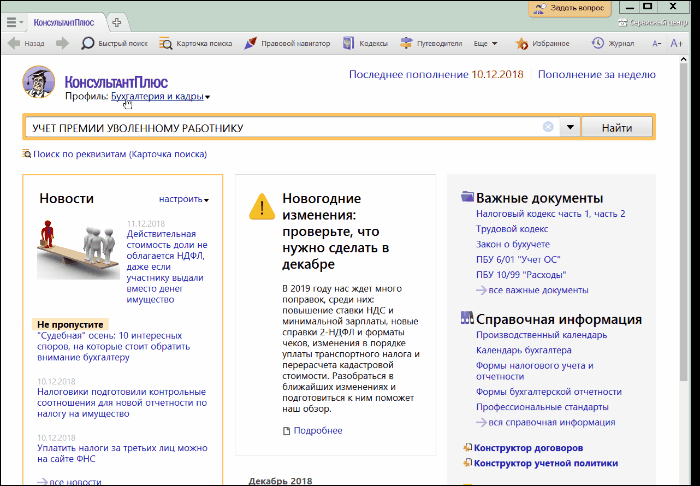Expand the настроить news settings dropdown
This screenshot has width=700, height=486.
(184, 199)
